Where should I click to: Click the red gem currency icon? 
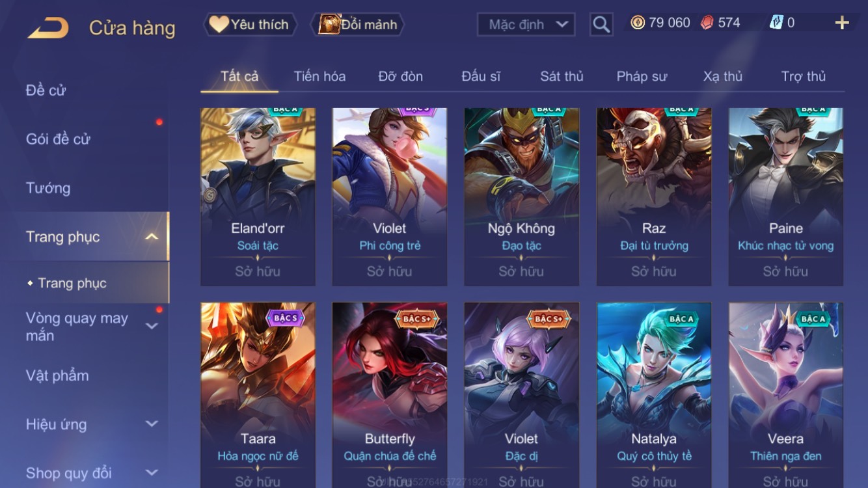tap(707, 23)
